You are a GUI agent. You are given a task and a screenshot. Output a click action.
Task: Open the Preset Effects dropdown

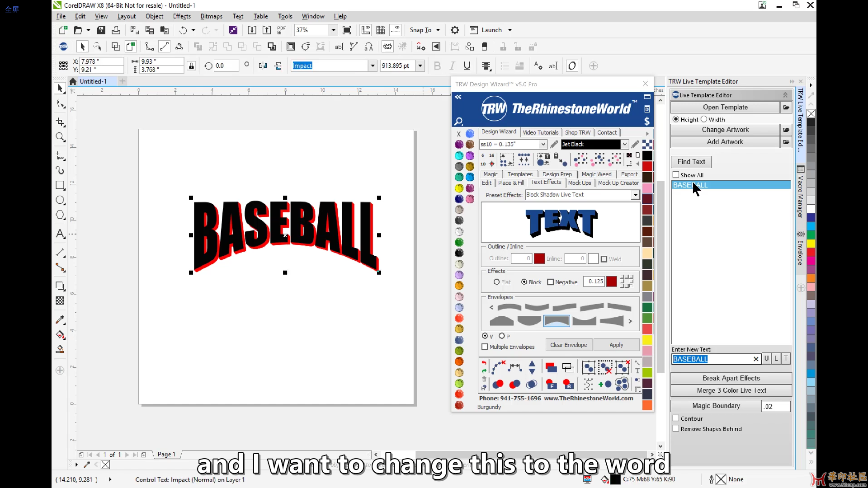(636, 195)
